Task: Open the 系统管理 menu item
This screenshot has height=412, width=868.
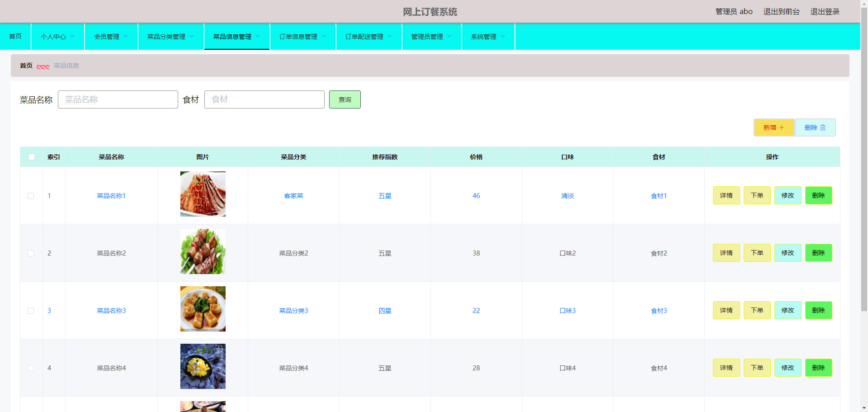Action: click(x=488, y=37)
